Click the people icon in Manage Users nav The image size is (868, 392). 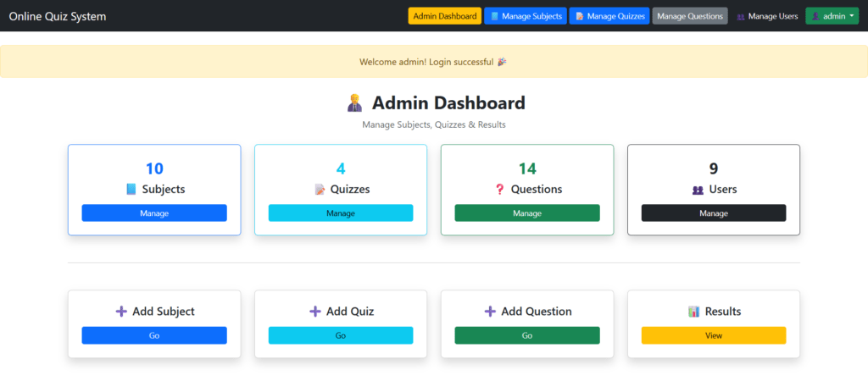741,17
